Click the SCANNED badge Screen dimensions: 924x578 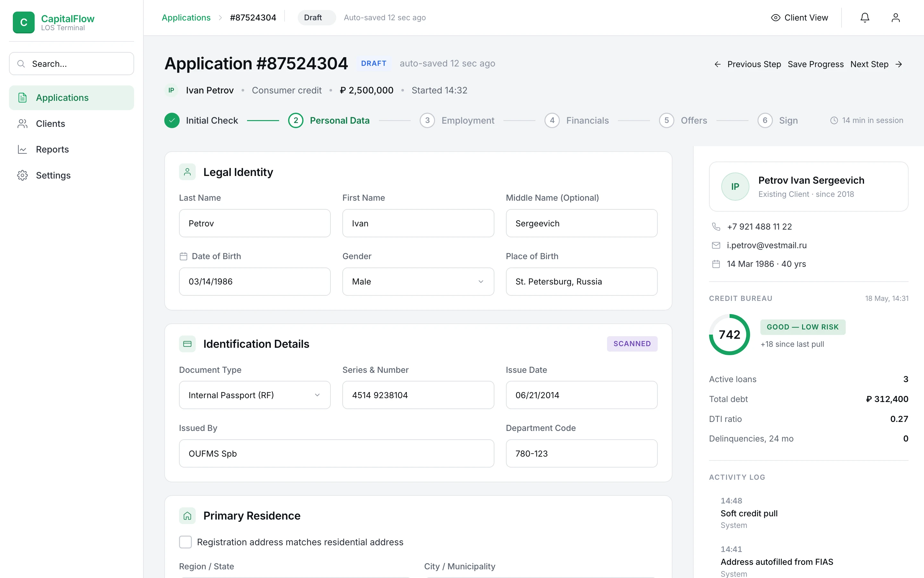coord(632,344)
